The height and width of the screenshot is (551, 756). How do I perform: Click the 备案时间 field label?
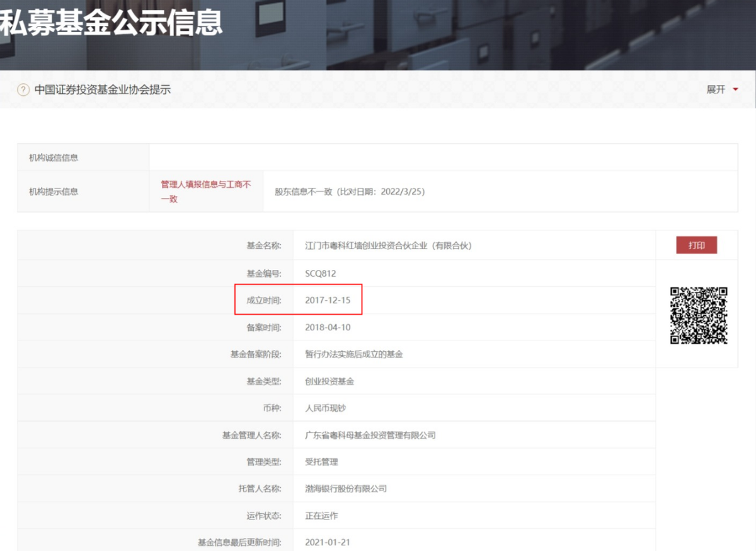pos(265,327)
